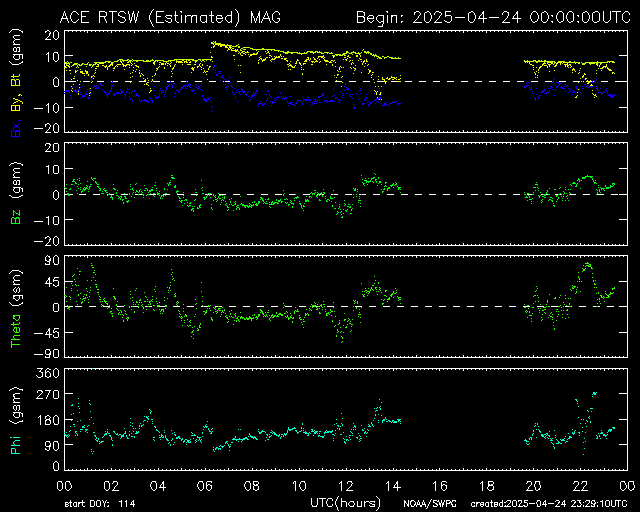This screenshot has width=640, height=512.
Task: Click the "180" tick in the Phi panel
Action: pyautogui.click(x=48, y=420)
